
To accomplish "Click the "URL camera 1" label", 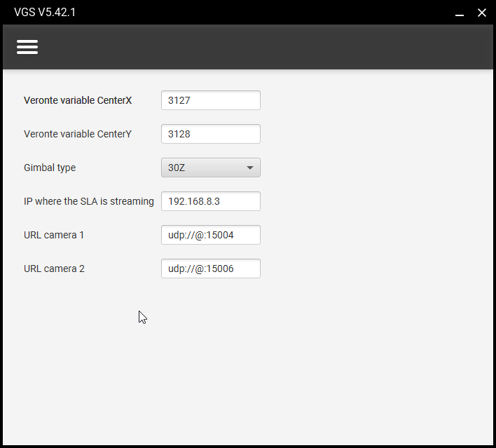I will [54, 235].
